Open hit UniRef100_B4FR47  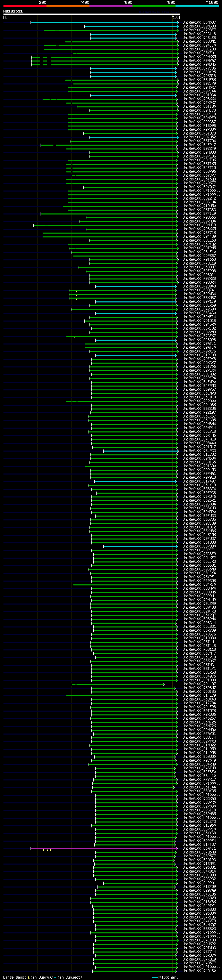199,145
